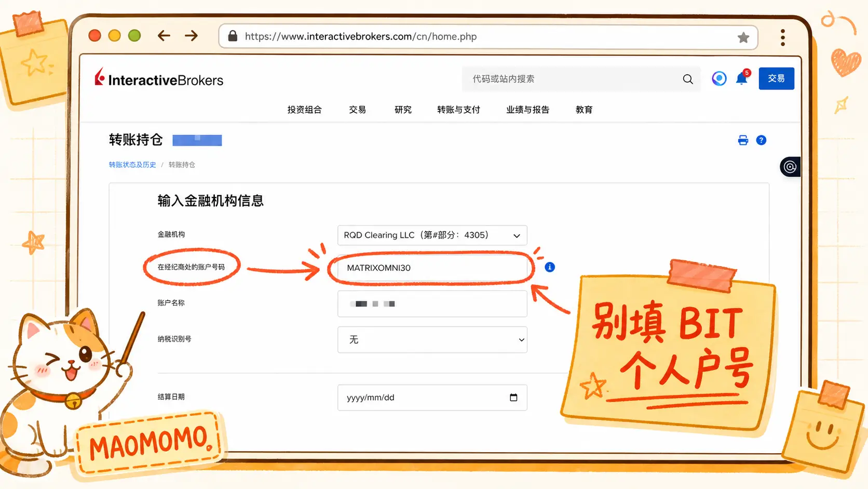This screenshot has width=868, height=489.
Task: Click the 金融机构 label
Action: point(171,234)
